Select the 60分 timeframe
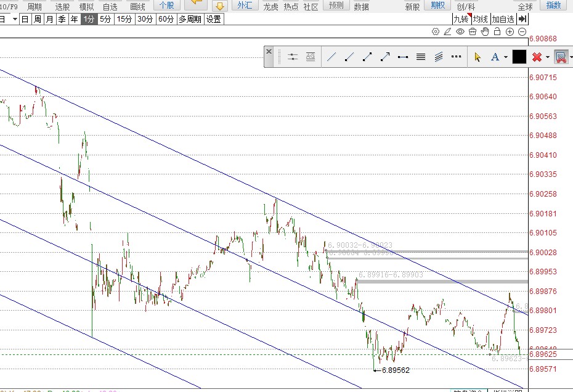 click(x=166, y=19)
